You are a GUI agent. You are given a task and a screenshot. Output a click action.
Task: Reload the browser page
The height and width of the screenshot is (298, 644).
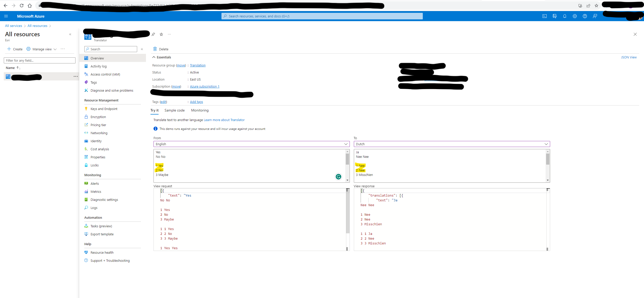point(22,6)
